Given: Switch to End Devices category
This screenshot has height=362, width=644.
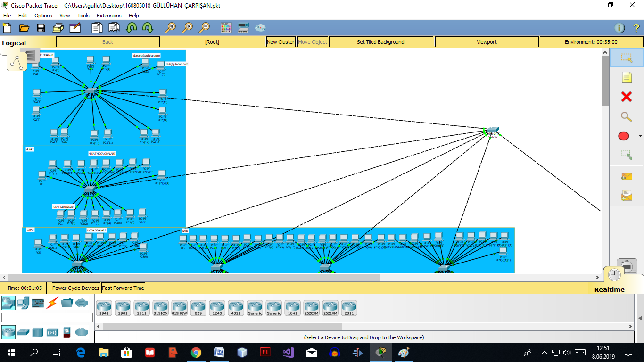Looking at the screenshot, I should [23, 303].
